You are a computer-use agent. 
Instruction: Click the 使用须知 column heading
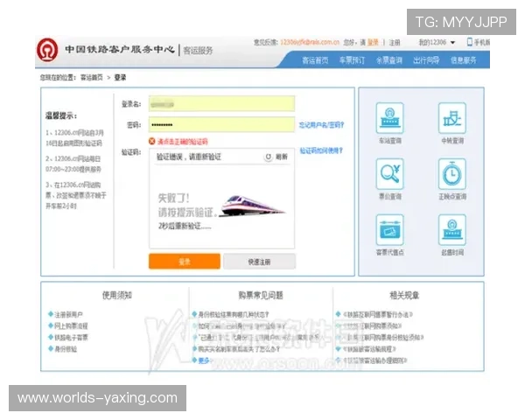(117, 295)
